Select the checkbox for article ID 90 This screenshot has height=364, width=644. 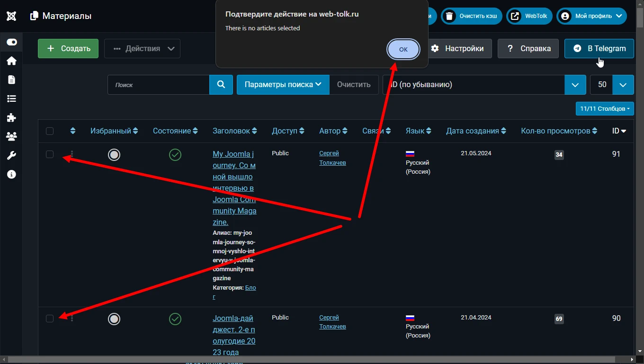click(x=50, y=319)
